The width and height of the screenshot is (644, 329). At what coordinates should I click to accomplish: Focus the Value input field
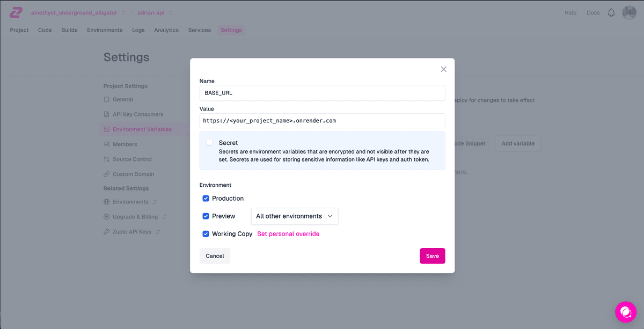[x=322, y=121]
